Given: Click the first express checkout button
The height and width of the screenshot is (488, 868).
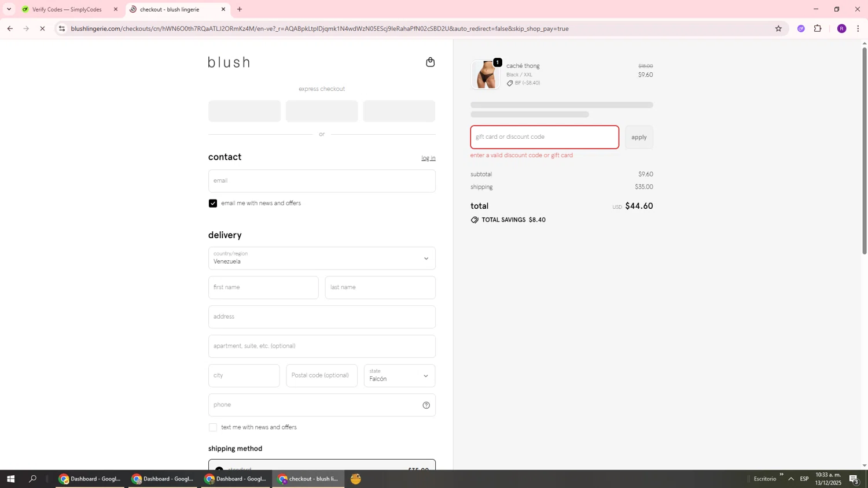Looking at the screenshot, I should pyautogui.click(x=244, y=111).
